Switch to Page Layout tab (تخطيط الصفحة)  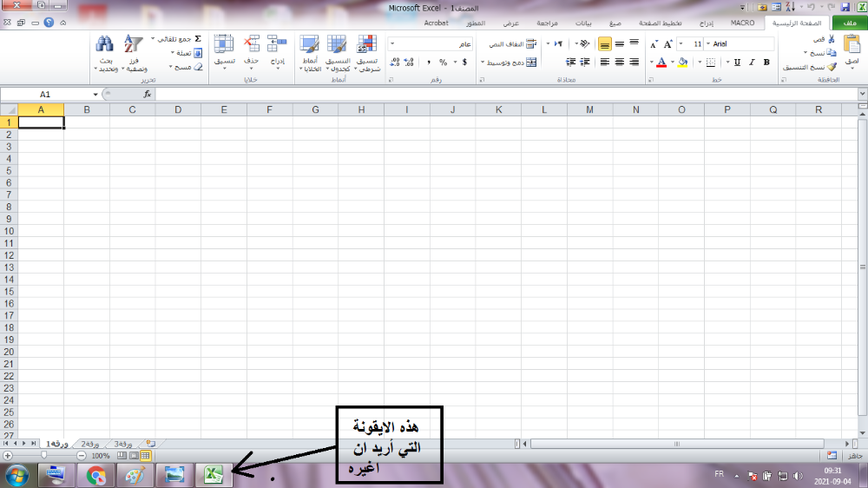point(661,23)
